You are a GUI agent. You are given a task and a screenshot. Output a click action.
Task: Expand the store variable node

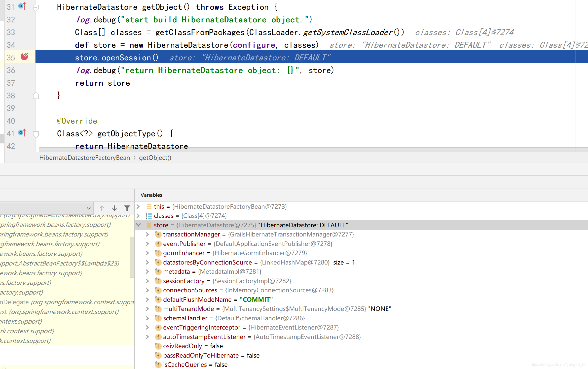tap(139, 225)
